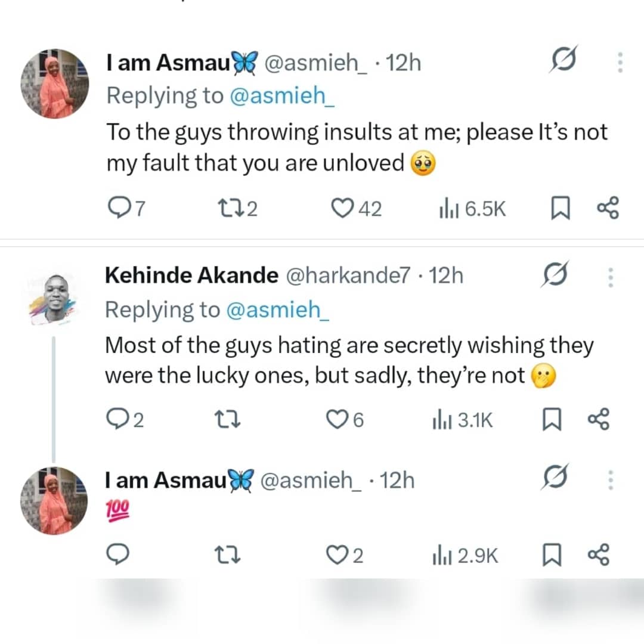Bookmark Kehinde Akande's tweet

tap(552, 419)
